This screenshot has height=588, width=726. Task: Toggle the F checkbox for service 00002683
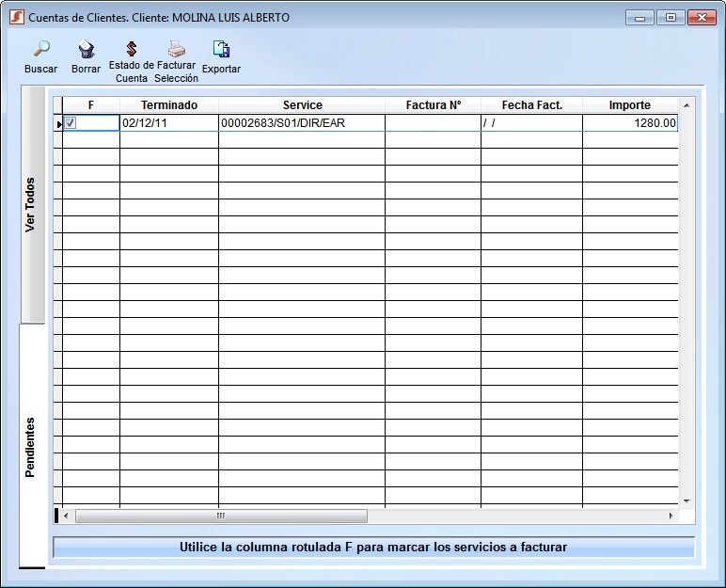pos(70,123)
